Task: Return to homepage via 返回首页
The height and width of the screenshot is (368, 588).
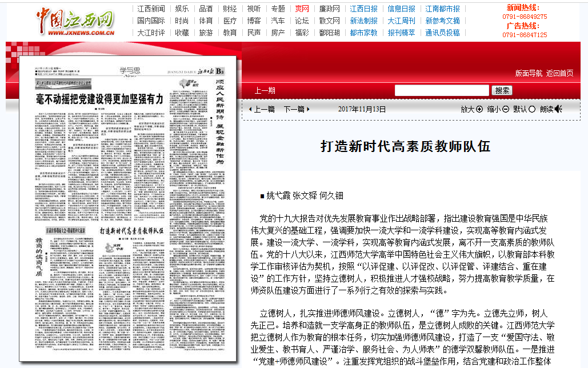Action: point(559,73)
